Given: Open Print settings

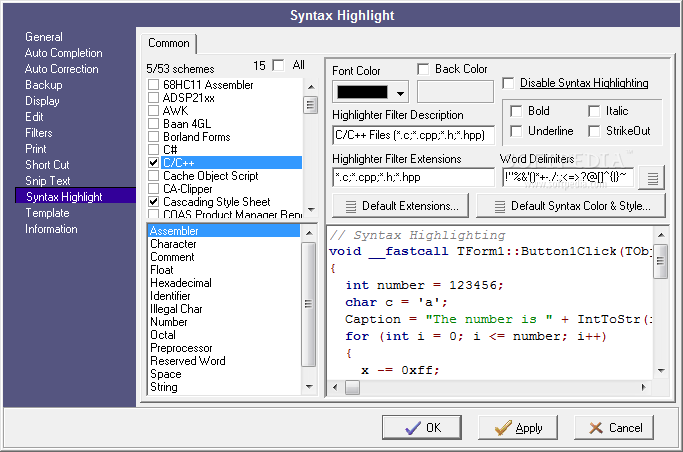Looking at the screenshot, I should (35, 149).
